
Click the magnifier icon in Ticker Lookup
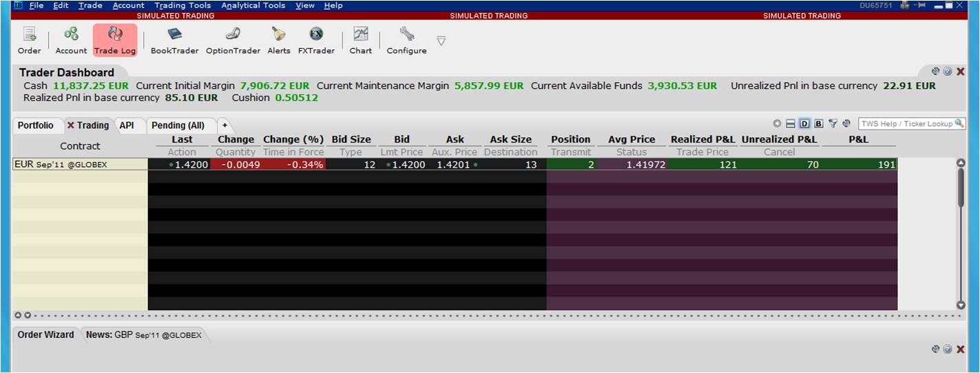(x=961, y=124)
